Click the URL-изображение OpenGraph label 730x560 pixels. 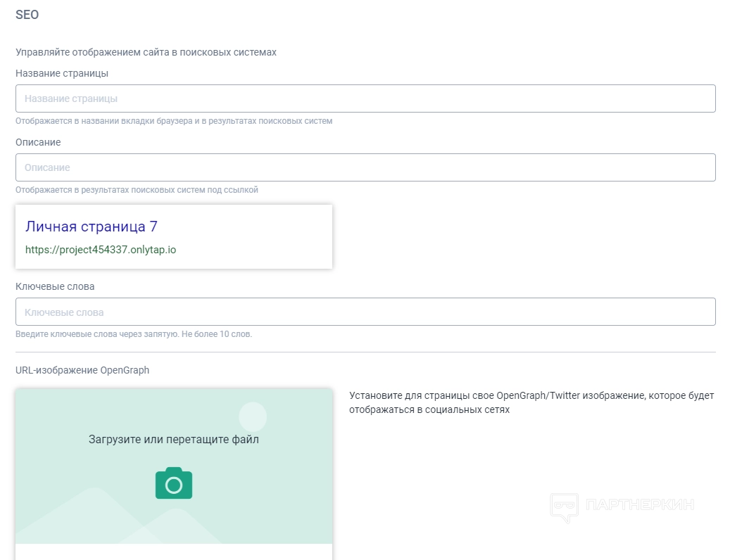click(82, 370)
